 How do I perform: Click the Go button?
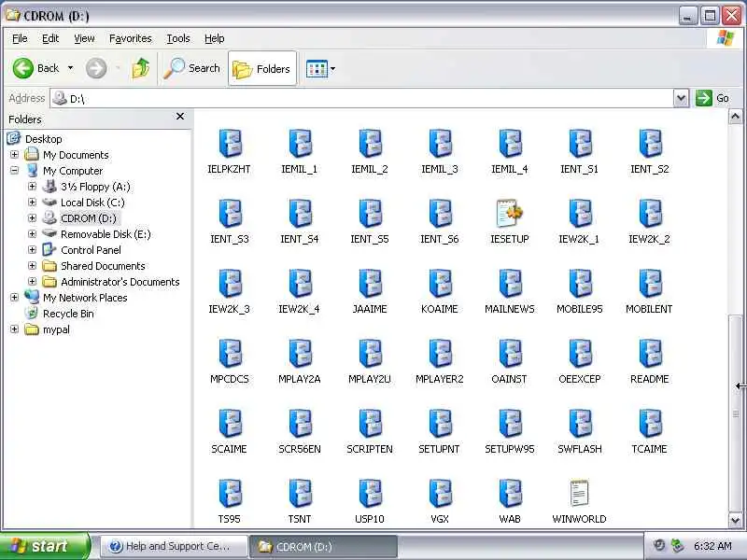pyautogui.click(x=712, y=99)
